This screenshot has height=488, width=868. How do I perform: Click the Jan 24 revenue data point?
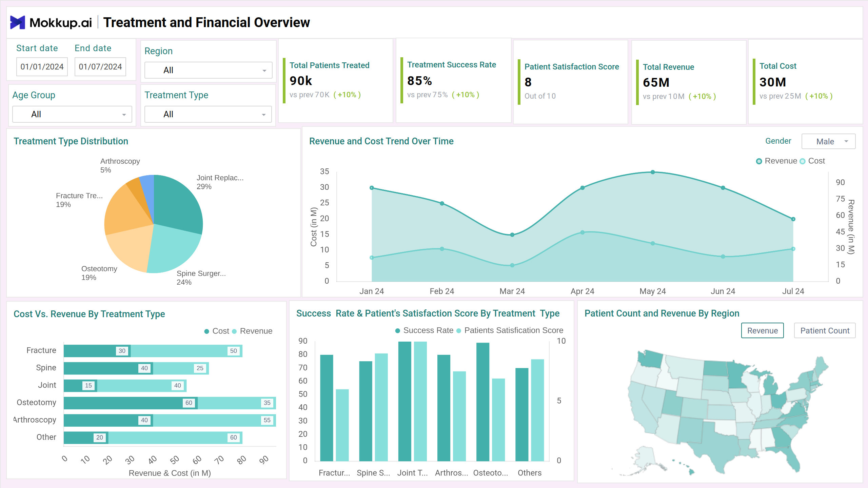(372, 188)
